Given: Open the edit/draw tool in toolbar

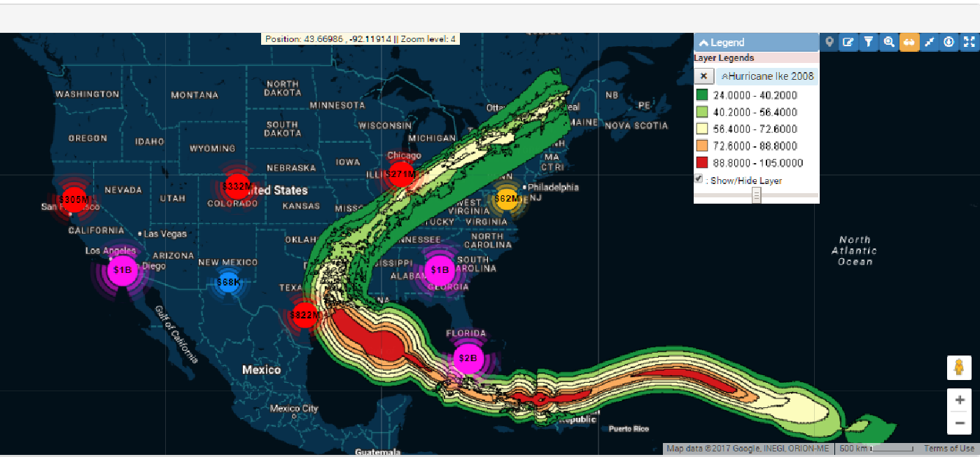Looking at the screenshot, I should pyautogui.click(x=848, y=42).
